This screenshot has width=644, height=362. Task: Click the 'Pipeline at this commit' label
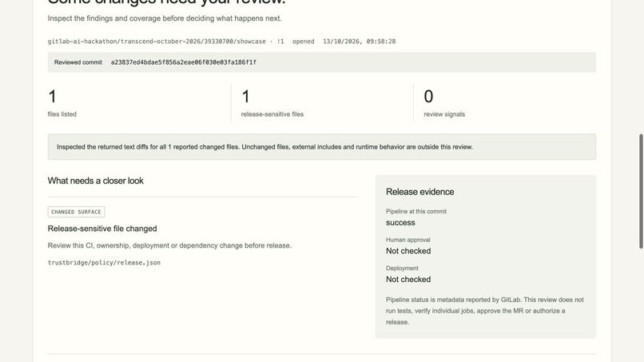click(416, 212)
